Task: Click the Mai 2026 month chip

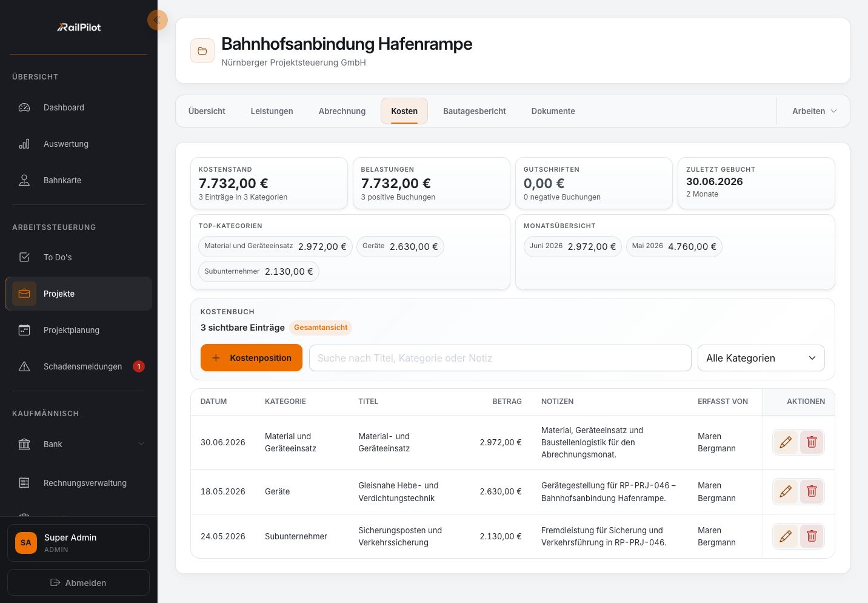Action: click(674, 246)
